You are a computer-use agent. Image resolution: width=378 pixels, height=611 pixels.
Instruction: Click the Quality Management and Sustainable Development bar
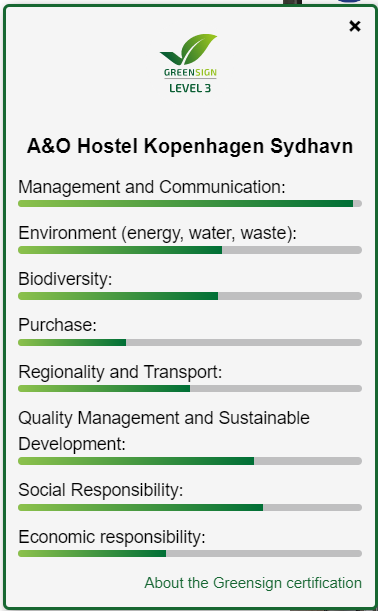190,461
